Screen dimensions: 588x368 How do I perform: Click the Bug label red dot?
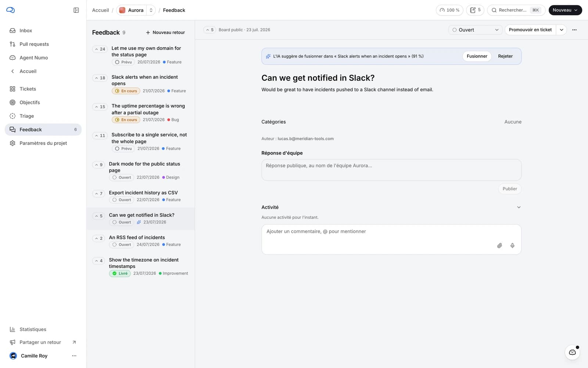click(169, 120)
